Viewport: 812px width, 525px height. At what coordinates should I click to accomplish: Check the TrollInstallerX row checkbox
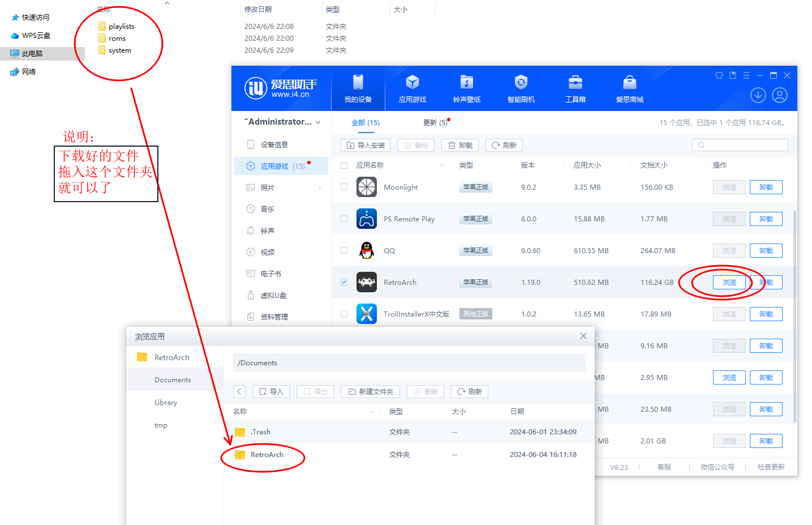(x=344, y=314)
